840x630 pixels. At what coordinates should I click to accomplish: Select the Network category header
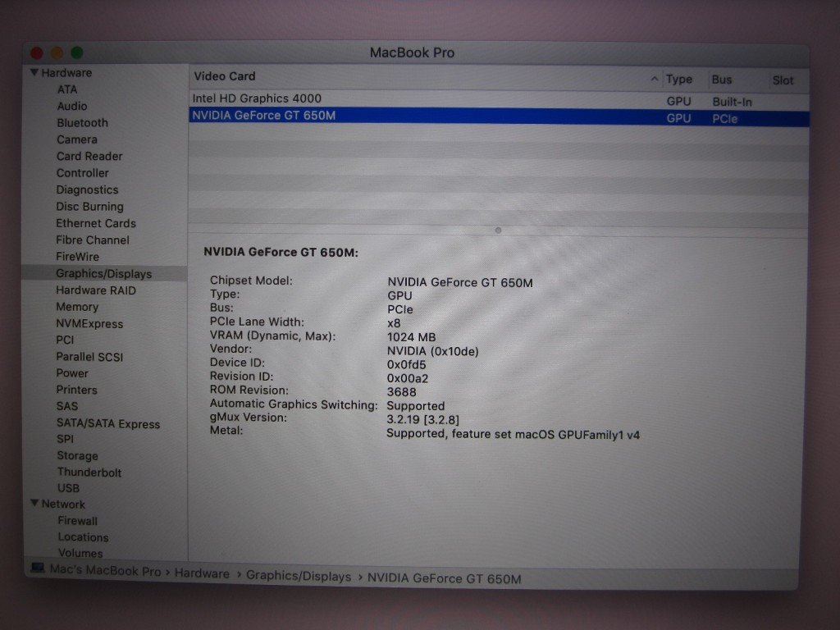[x=63, y=504]
